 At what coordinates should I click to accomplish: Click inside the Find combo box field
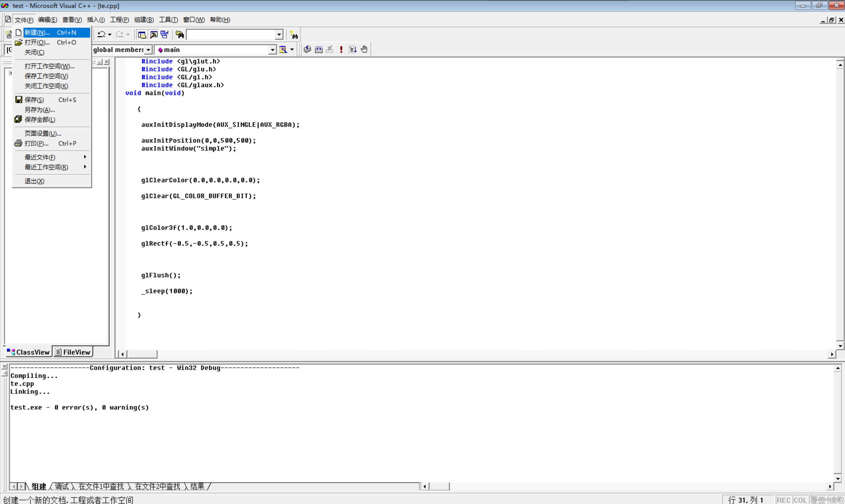(x=231, y=34)
